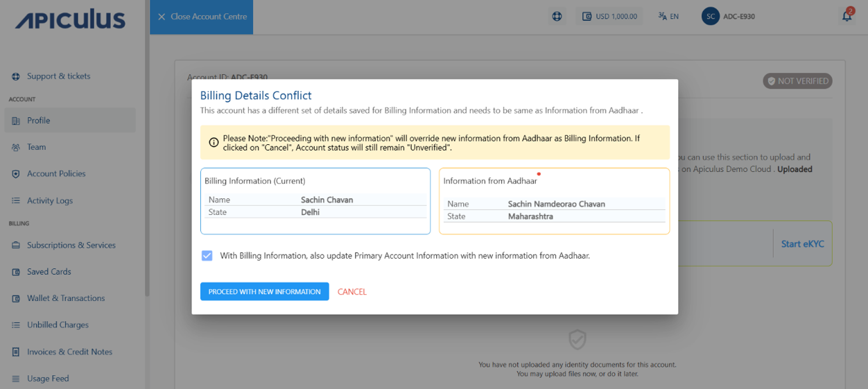Click the SC user avatar
This screenshot has height=389, width=868.
tap(711, 17)
